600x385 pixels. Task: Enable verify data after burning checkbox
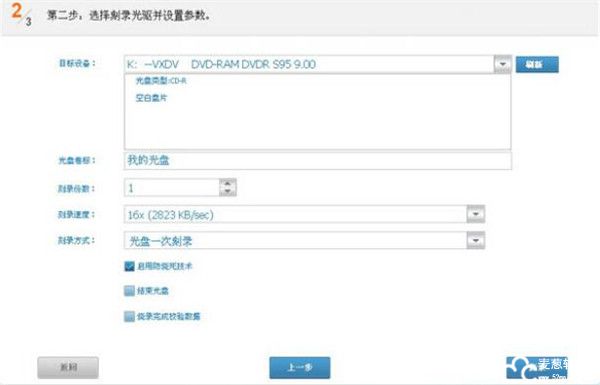[x=129, y=316]
